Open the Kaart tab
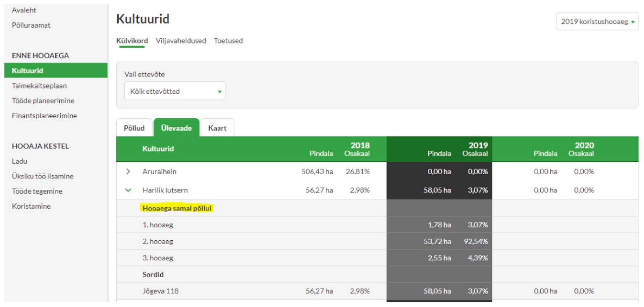Image resolution: width=644 pixels, height=307 pixels. [x=217, y=128]
